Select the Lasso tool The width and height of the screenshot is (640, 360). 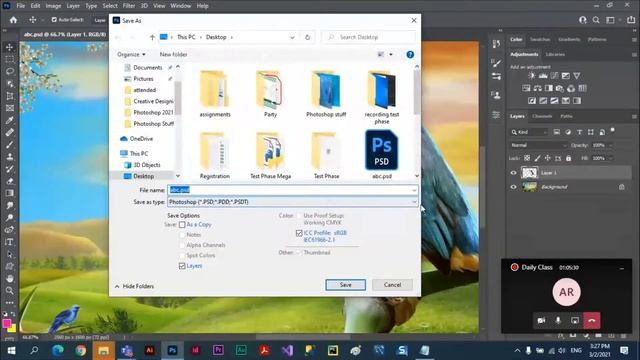[x=9, y=71]
